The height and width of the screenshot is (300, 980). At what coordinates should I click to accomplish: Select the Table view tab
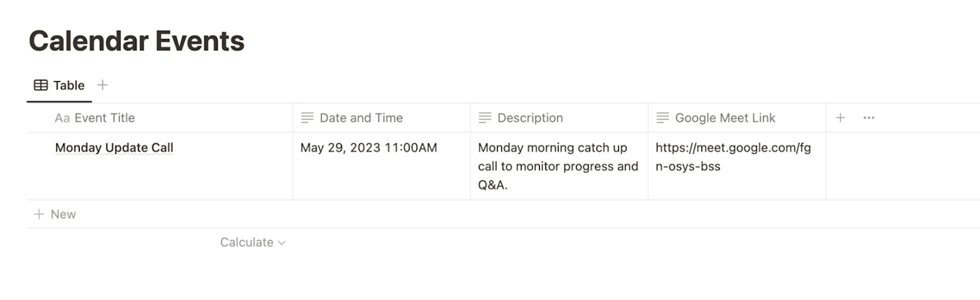(x=69, y=85)
